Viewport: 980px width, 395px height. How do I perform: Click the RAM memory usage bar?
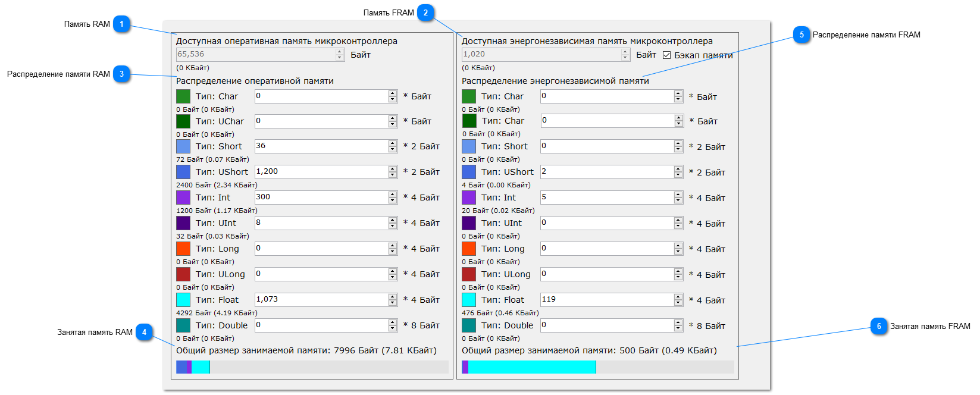(312, 367)
